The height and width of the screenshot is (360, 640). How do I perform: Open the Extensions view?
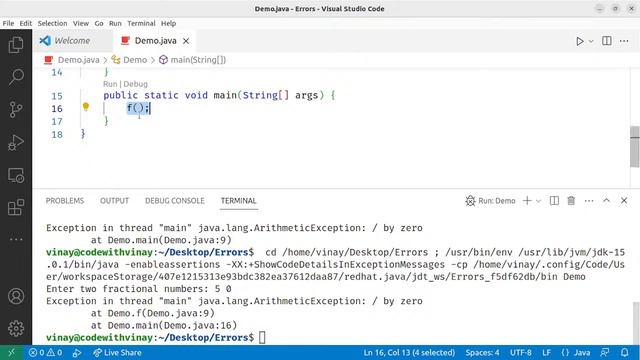[16, 207]
